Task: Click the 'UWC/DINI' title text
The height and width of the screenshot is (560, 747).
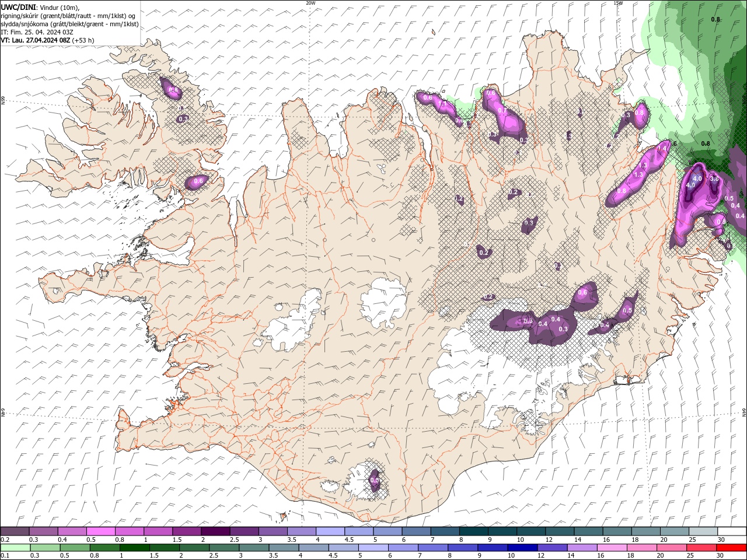Action: point(19,7)
